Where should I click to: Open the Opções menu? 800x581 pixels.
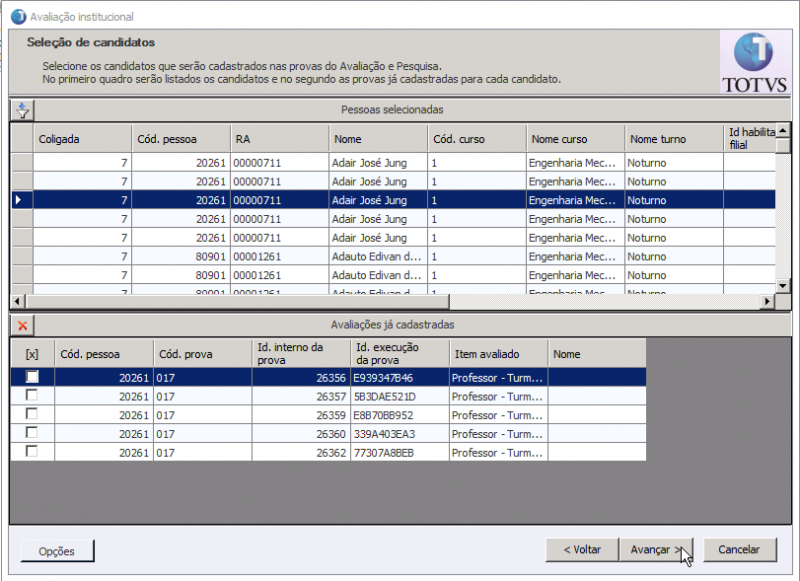coord(56,551)
